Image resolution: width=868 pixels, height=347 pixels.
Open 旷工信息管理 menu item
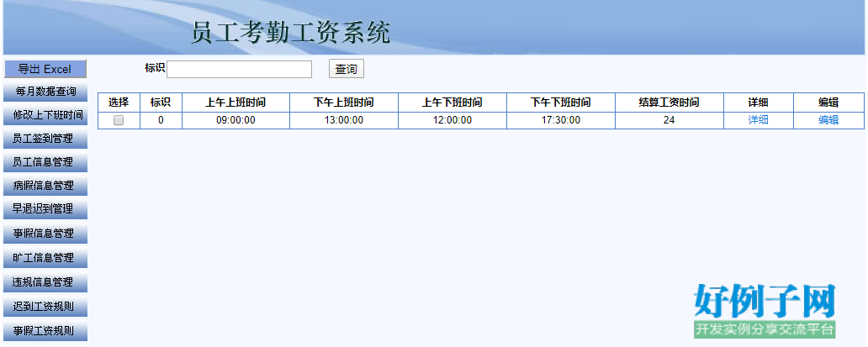click(x=45, y=257)
